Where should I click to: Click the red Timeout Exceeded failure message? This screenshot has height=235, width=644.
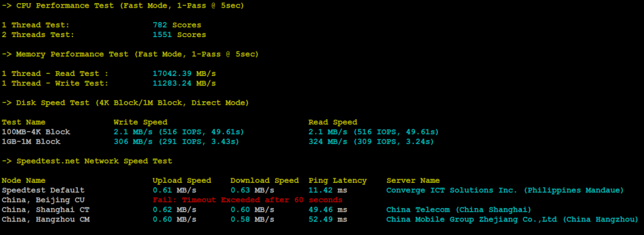pyautogui.click(x=248, y=200)
